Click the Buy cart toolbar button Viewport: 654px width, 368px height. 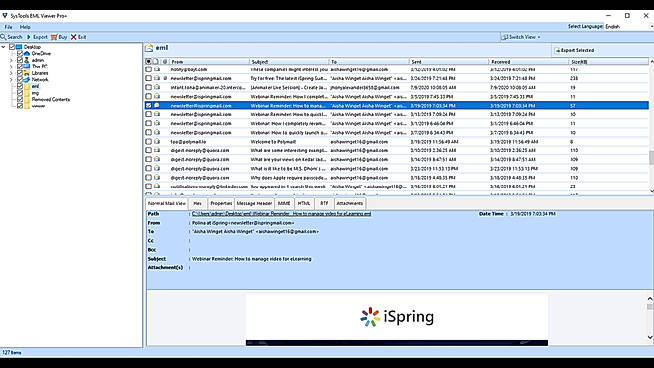click(59, 37)
